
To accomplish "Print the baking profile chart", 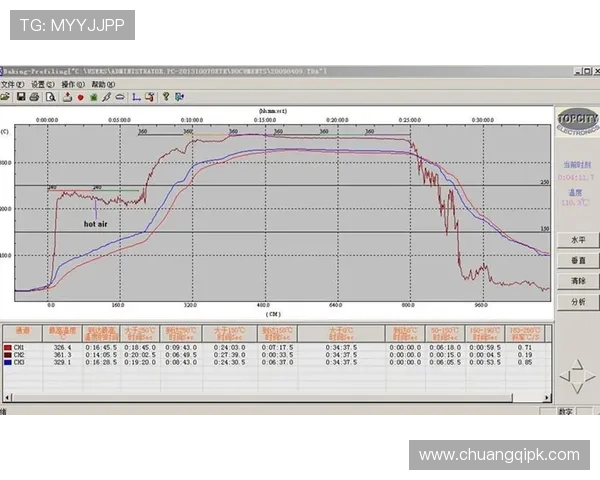I will click(x=34, y=97).
